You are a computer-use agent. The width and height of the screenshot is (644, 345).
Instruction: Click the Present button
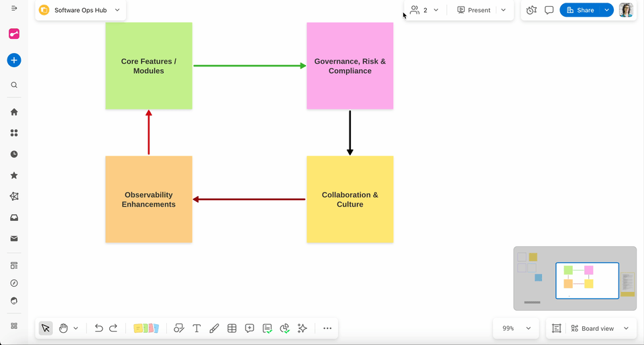point(474,10)
